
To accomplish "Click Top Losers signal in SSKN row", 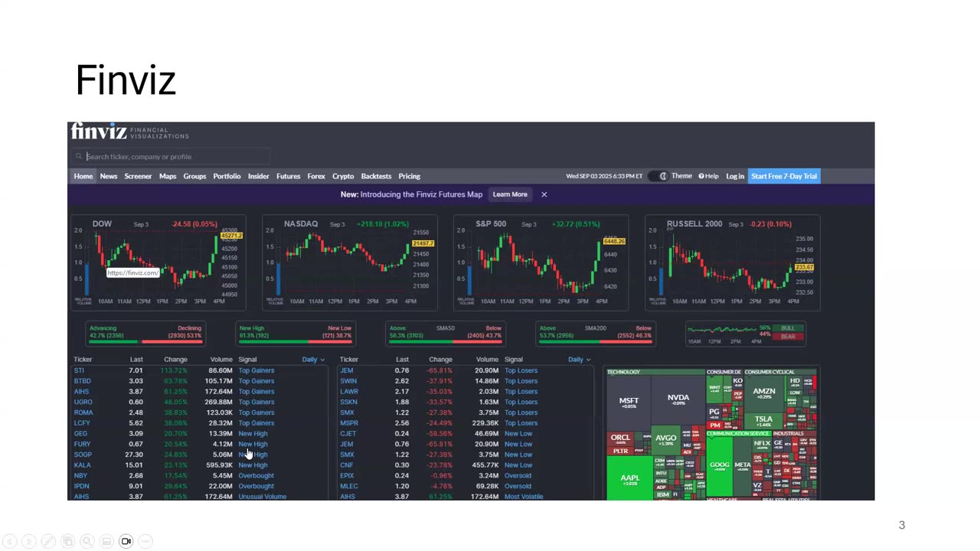I will pyautogui.click(x=521, y=402).
